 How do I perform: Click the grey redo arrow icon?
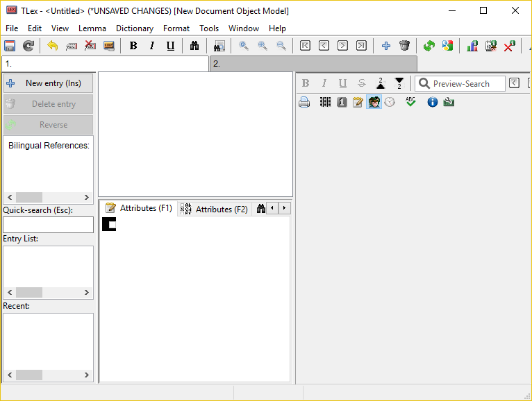click(28, 45)
